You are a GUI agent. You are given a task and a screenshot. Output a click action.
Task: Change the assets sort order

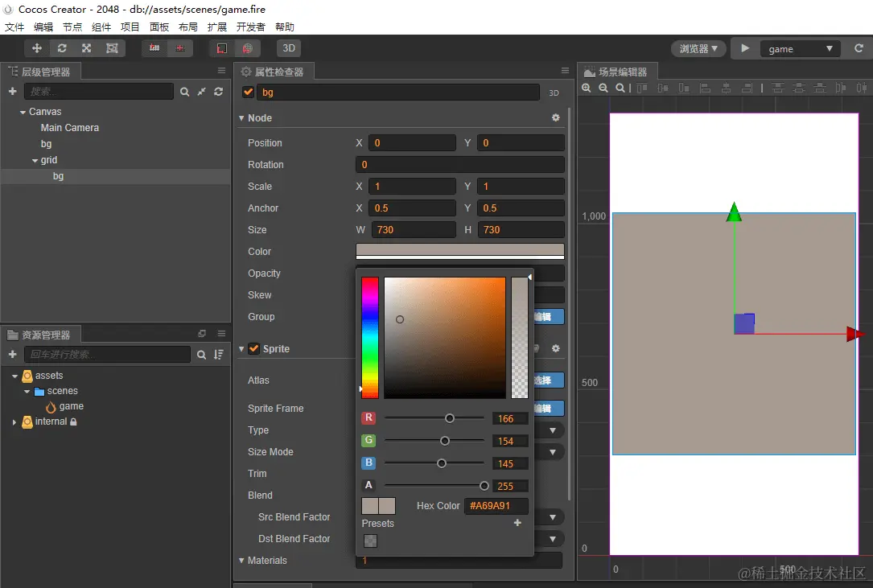219,354
